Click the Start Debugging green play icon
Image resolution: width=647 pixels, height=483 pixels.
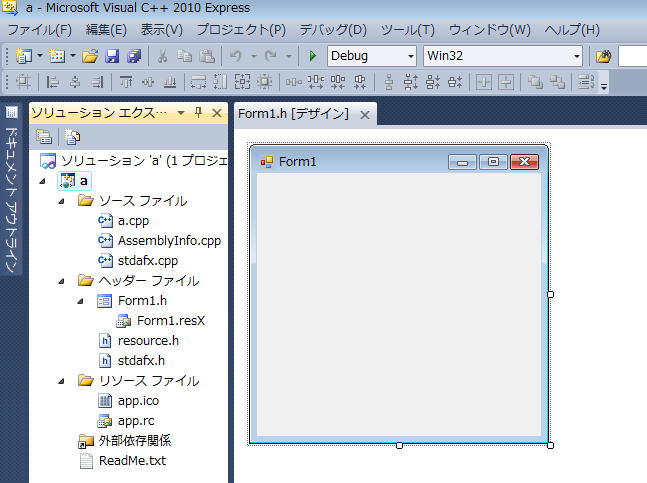(x=313, y=56)
